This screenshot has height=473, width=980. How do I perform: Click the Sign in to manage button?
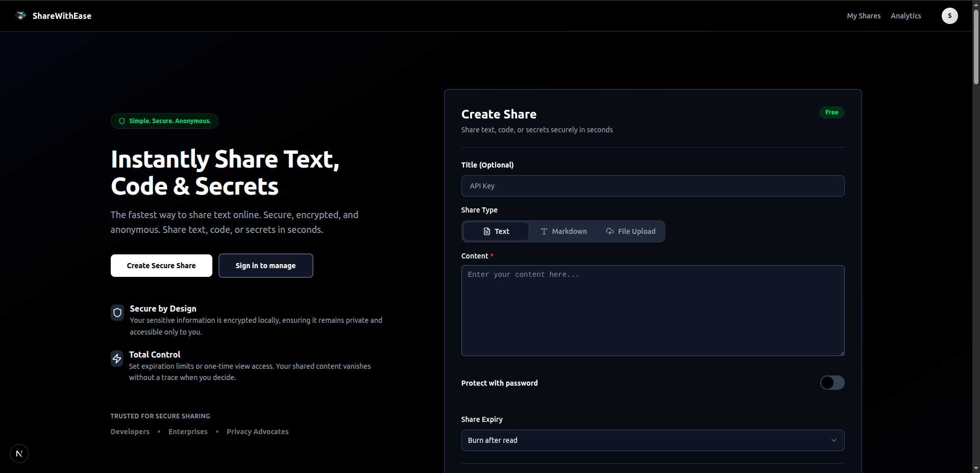(x=265, y=266)
